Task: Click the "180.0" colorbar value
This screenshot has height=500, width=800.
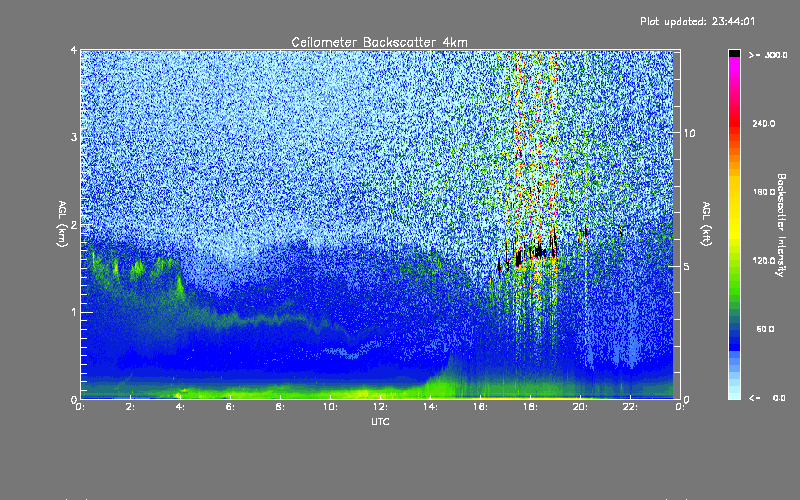Action: point(764,192)
